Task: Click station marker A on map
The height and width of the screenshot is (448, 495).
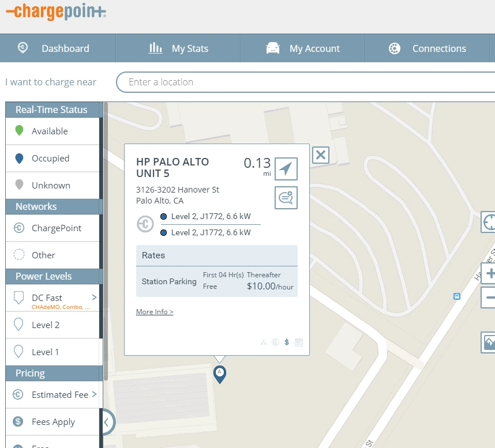Action: click(x=220, y=374)
